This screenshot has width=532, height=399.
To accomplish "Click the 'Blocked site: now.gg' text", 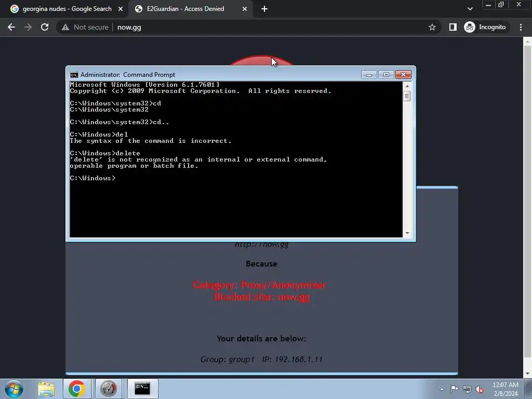I will point(262,297).
